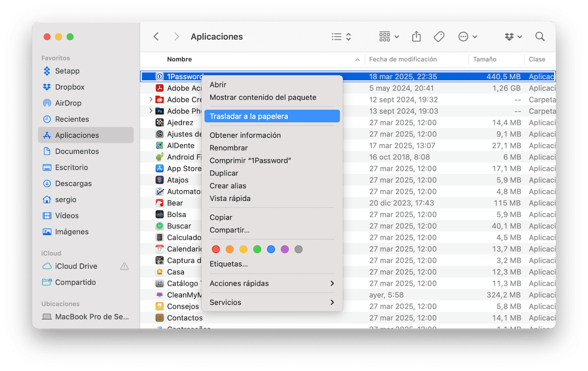Open Vídeos in the sidebar
The height and width of the screenshot is (371, 588).
[x=86, y=216]
